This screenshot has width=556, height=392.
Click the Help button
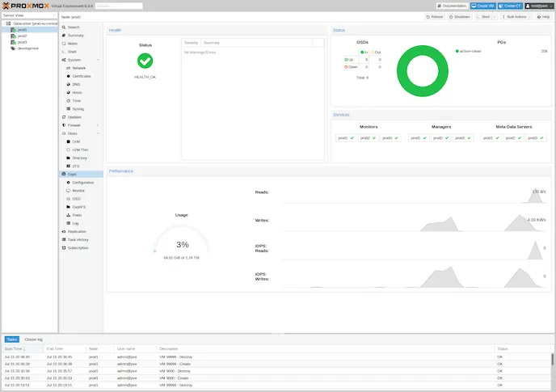coord(543,17)
